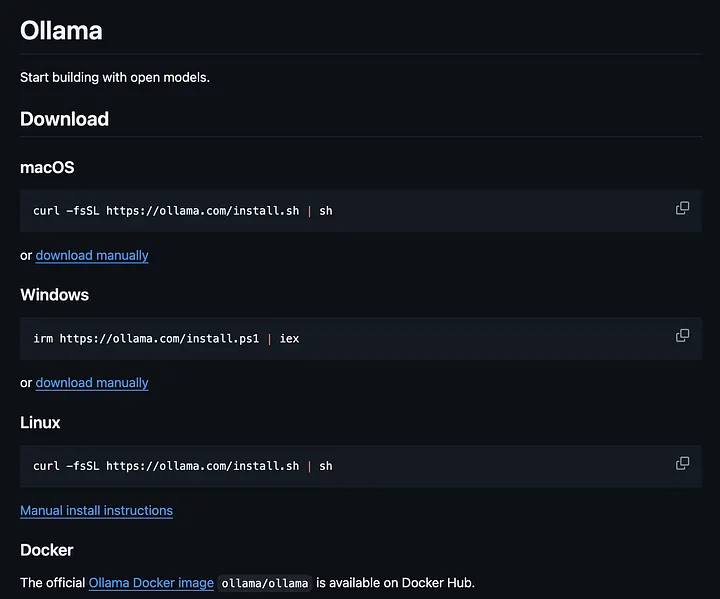Open macOS download manually link
Image resolution: width=720 pixels, height=599 pixels.
click(92, 255)
